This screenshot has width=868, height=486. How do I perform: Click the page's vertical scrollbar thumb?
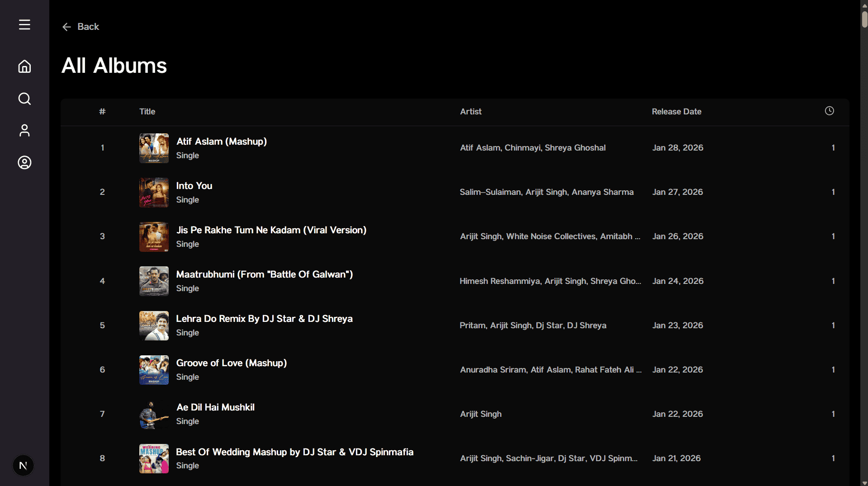tap(864, 18)
